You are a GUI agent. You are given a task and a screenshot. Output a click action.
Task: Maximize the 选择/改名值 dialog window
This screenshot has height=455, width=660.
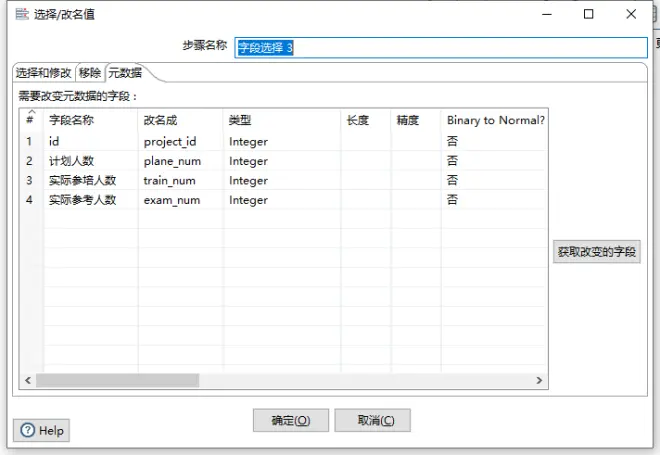coord(588,14)
